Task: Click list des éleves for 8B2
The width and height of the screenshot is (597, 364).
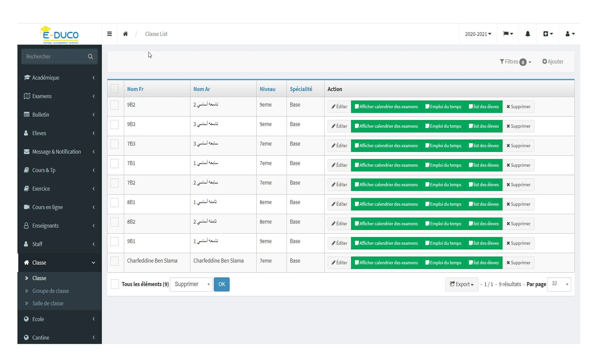Action: (484, 224)
